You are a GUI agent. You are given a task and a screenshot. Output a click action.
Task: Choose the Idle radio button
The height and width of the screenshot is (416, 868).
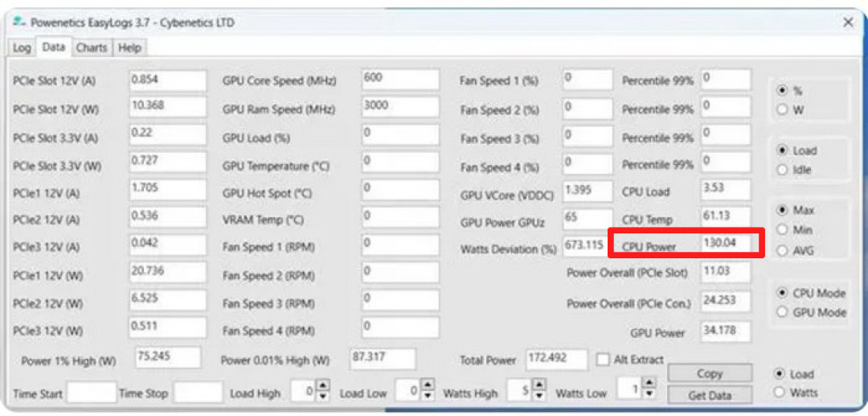pos(782,170)
